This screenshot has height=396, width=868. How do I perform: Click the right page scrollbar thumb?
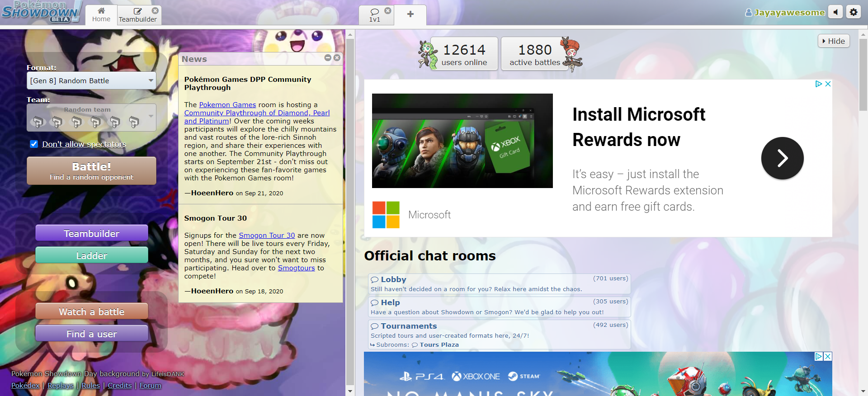[863, 75]
